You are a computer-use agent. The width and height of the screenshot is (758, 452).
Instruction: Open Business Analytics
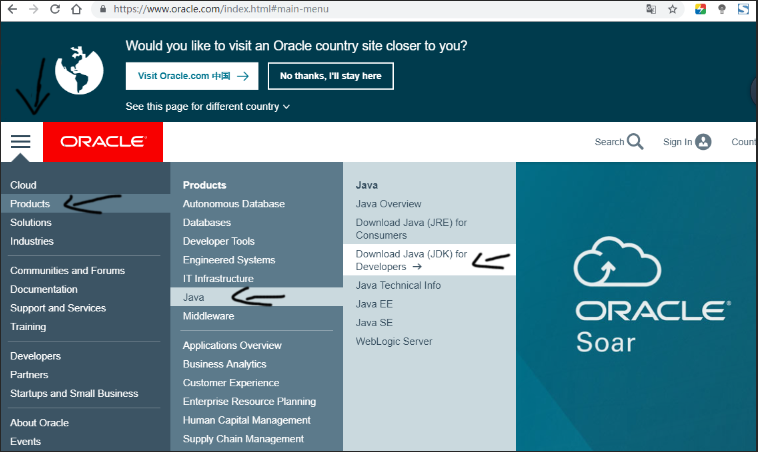click(x=224, y=364)
